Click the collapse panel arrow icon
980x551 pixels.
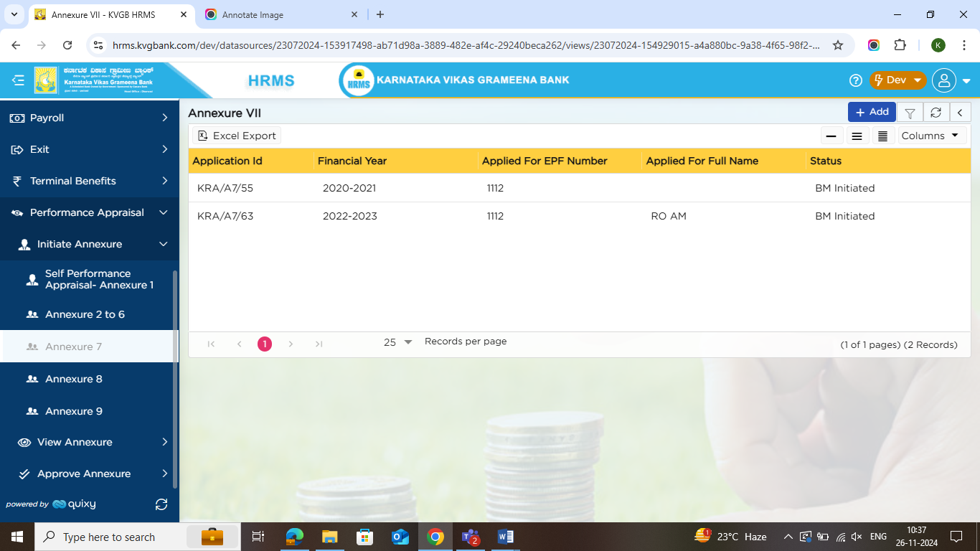click(960, 113)
